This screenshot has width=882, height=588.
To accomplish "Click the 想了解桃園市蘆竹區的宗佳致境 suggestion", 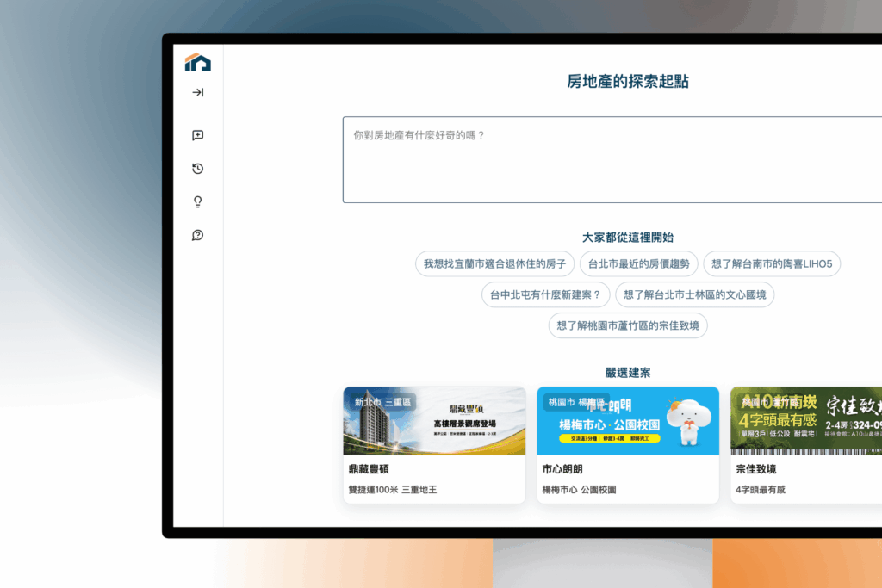I will (628, 326).
